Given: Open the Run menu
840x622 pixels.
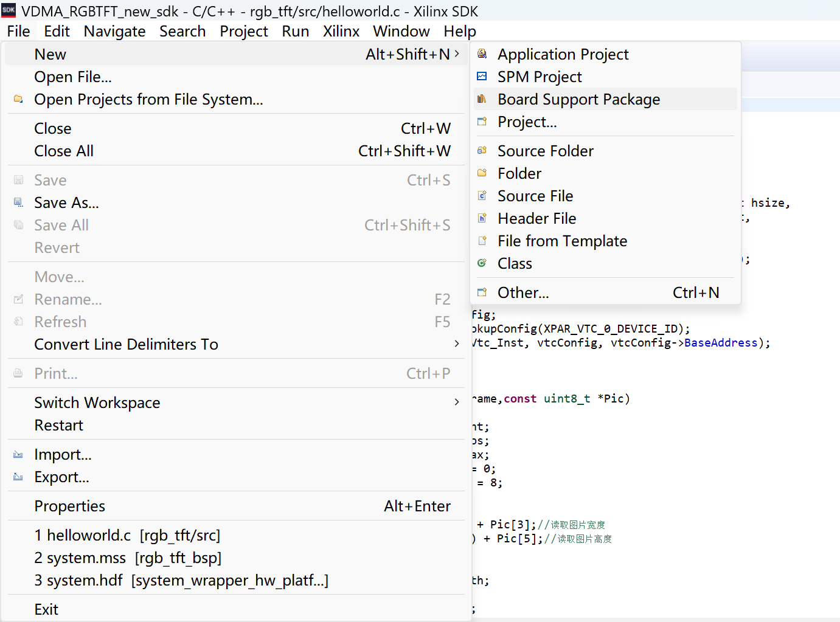Looking at the screenshot, I should pos(296,32).
